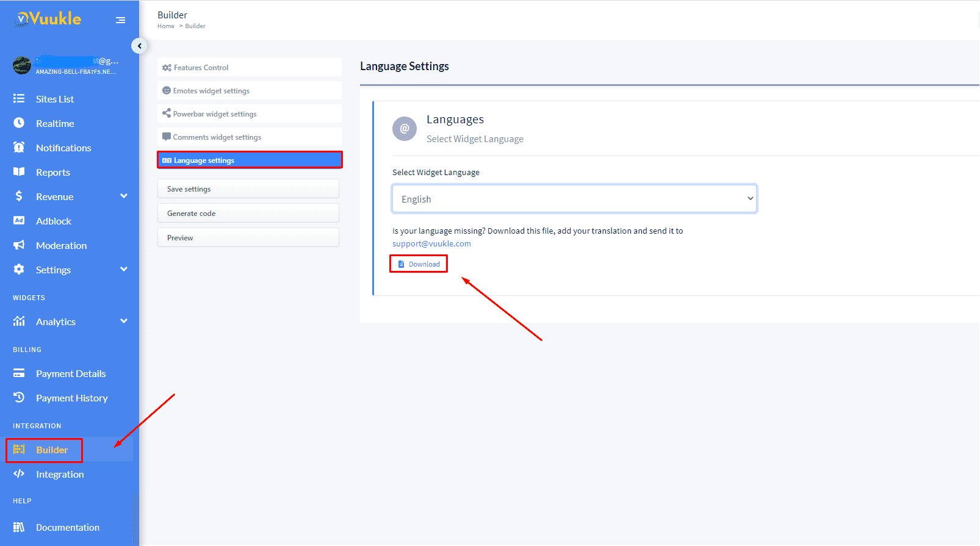The width and height of the screenshot is (980, 546).
Task: Open Features Control settings tab
Action: pos(249,68)
